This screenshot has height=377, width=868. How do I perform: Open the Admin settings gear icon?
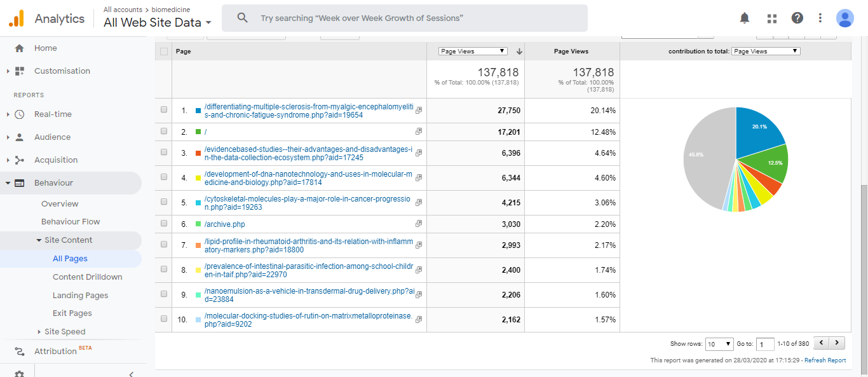[x=19, y=374]
